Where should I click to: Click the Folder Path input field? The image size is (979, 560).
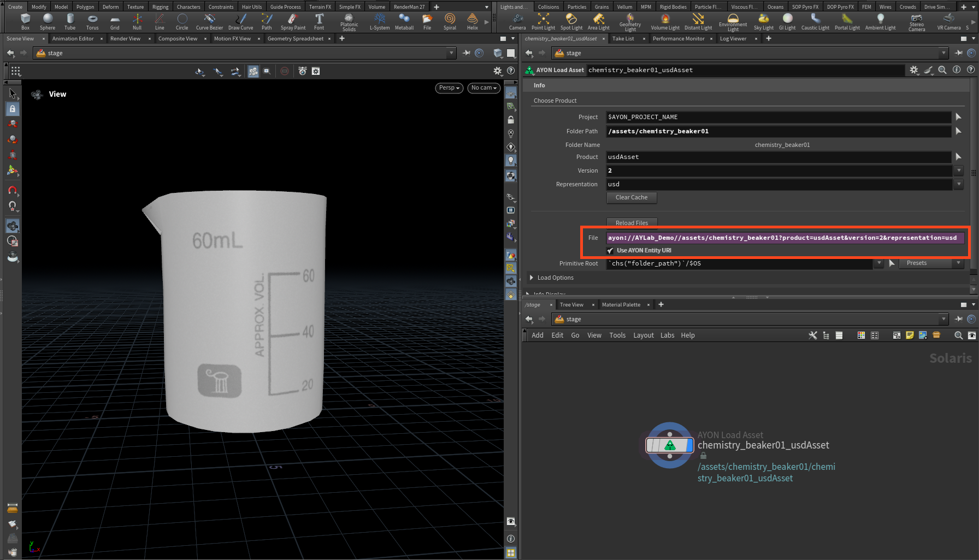(779, 131)
